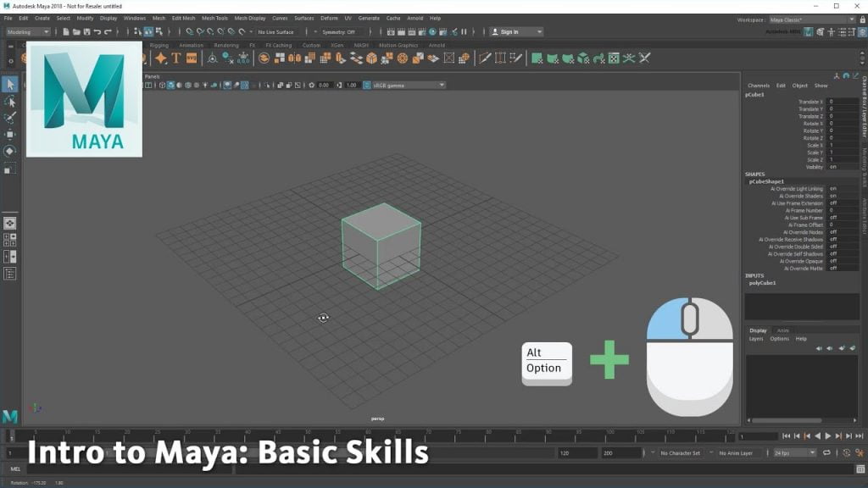
Task: Open Channels menu in Channel Box
Action: coord(759,86)
